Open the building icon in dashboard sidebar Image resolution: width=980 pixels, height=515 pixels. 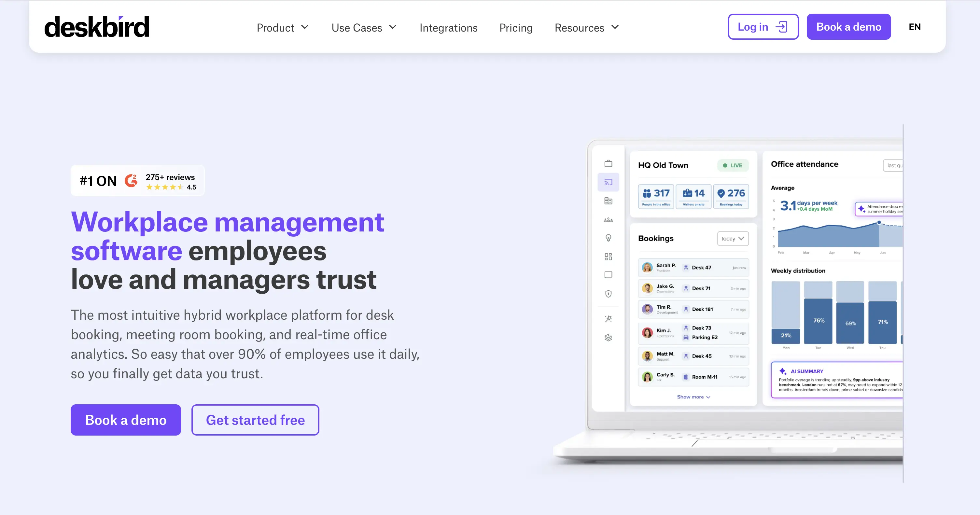tap(608, 201)
